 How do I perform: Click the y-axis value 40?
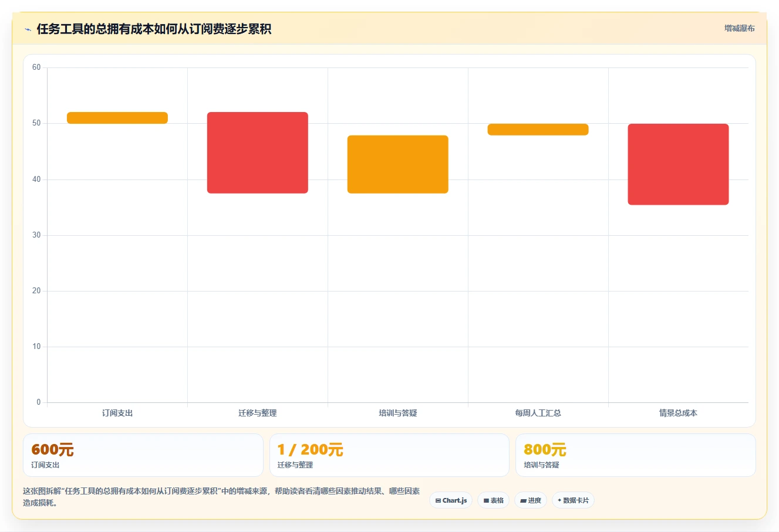[36, 179]
